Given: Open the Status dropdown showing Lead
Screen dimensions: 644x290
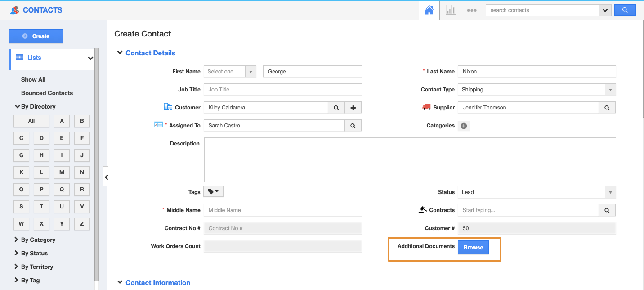Looking at the screenshot, I should point(610,192).
